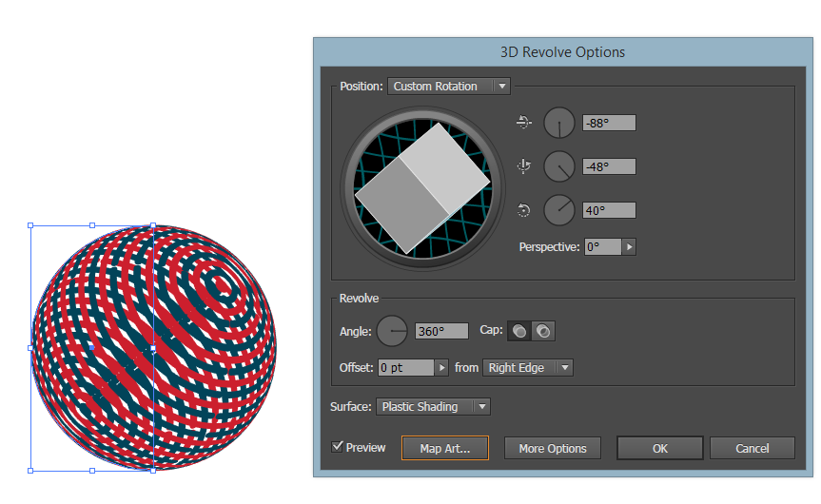The image size is (821, 504).
Task: Open the from Right Edge dropdown
Action: tap(528, 367)
